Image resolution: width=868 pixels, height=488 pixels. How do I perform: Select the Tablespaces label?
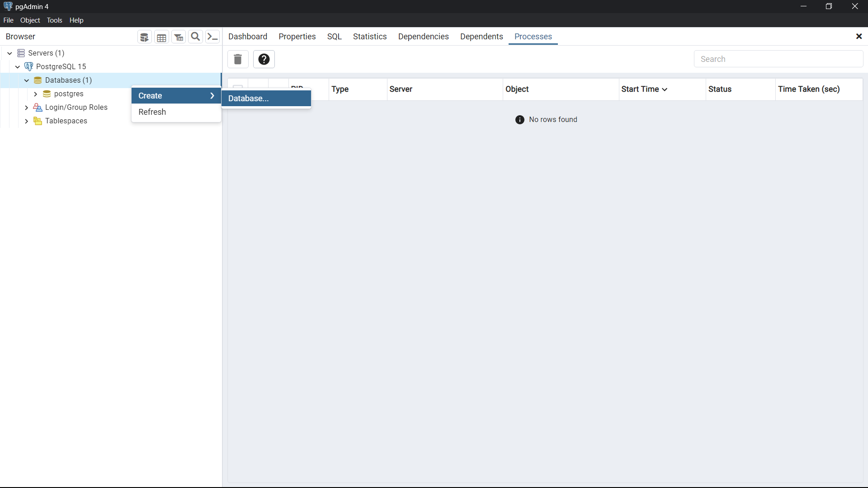(x=66, y=121)
